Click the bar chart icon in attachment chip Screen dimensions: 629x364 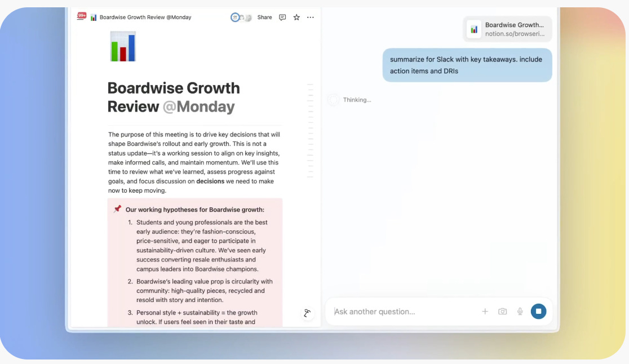point(474,29)
